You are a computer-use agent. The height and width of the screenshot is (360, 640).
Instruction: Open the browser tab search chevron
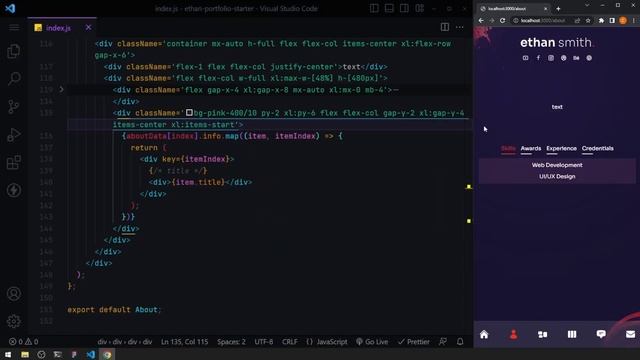(587, 5)
